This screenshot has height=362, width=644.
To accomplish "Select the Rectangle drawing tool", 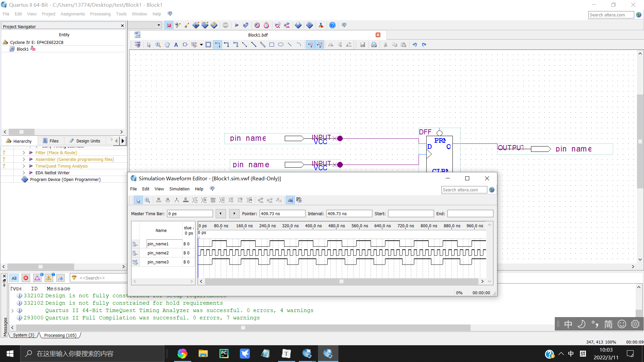I will coord(272,45).
